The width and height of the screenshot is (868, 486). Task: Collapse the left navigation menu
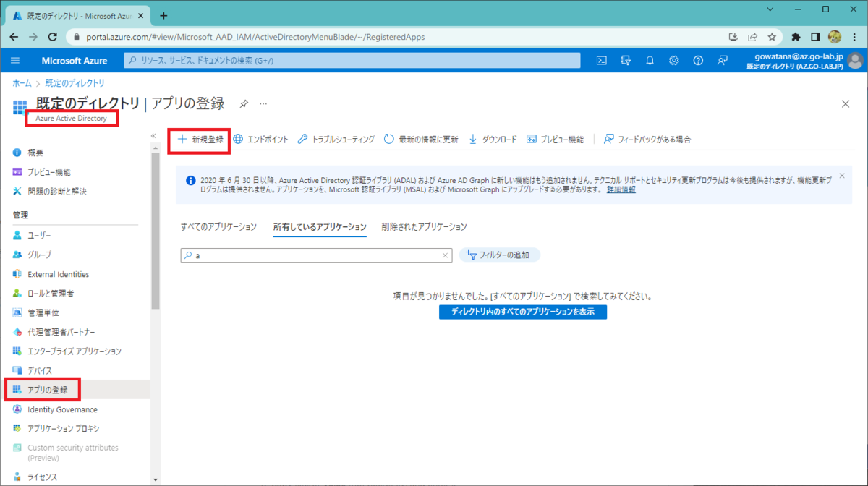tap(153, 136)
